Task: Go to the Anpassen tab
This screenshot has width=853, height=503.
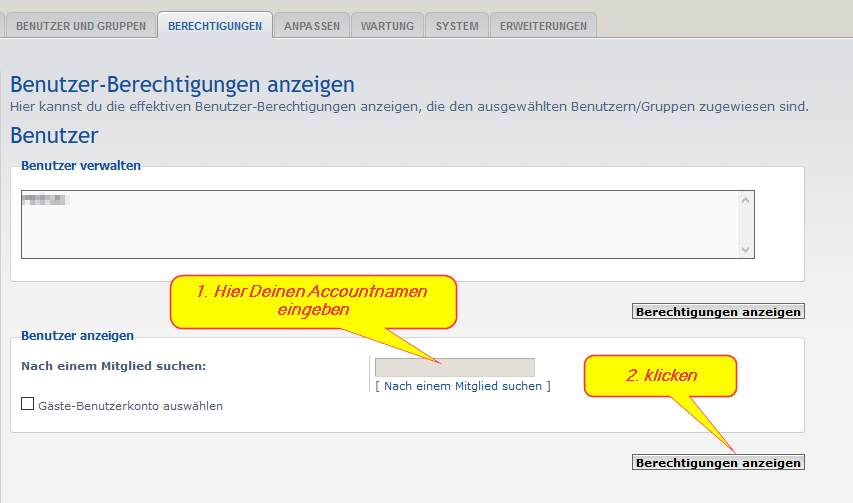Action: (311, 26)
